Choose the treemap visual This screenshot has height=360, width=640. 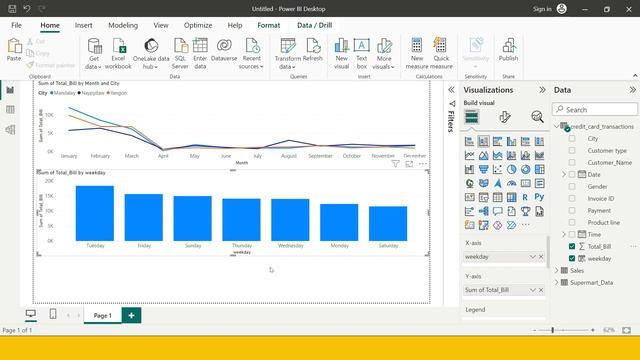pos(539,169)
